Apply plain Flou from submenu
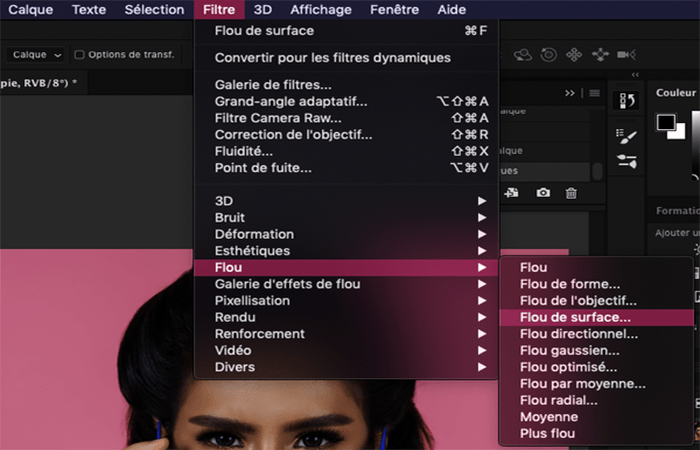The image size is (700, 450). (596, 267)
